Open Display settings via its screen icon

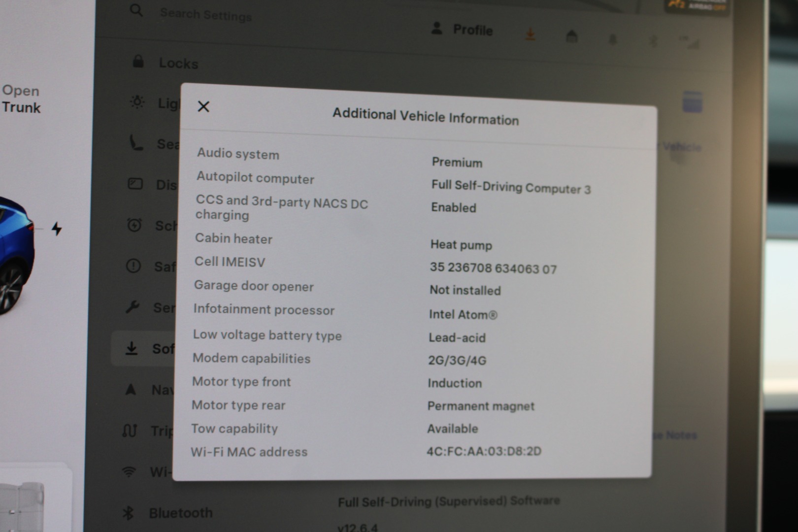135,184
